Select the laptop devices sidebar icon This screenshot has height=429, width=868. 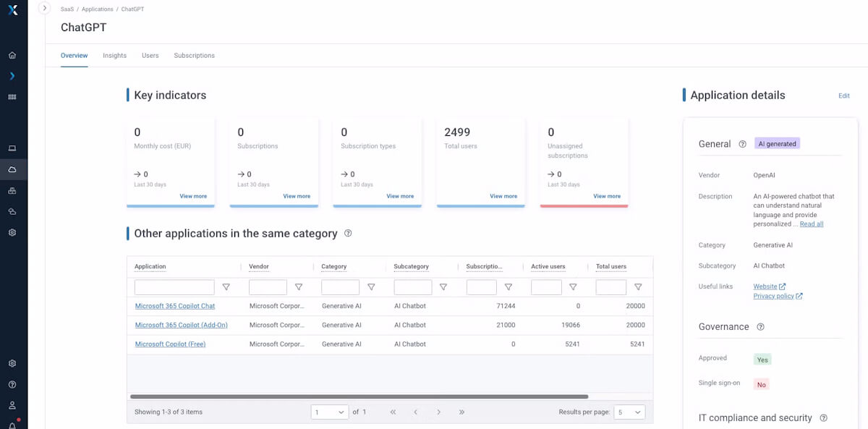pos(12,148)
